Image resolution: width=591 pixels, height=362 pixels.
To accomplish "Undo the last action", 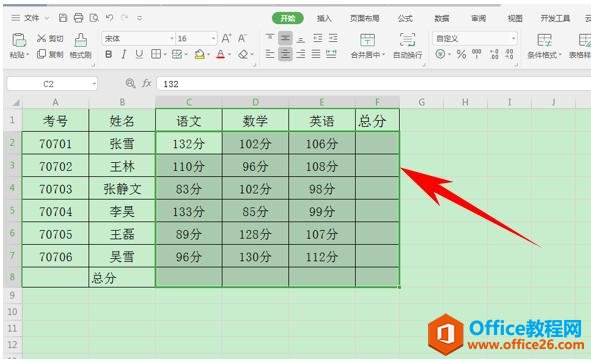I will 109,18.
